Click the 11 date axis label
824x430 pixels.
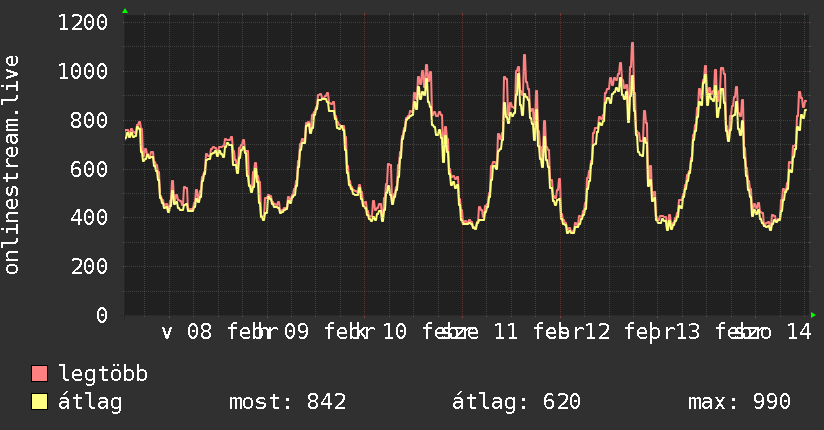tap(506, 332)
